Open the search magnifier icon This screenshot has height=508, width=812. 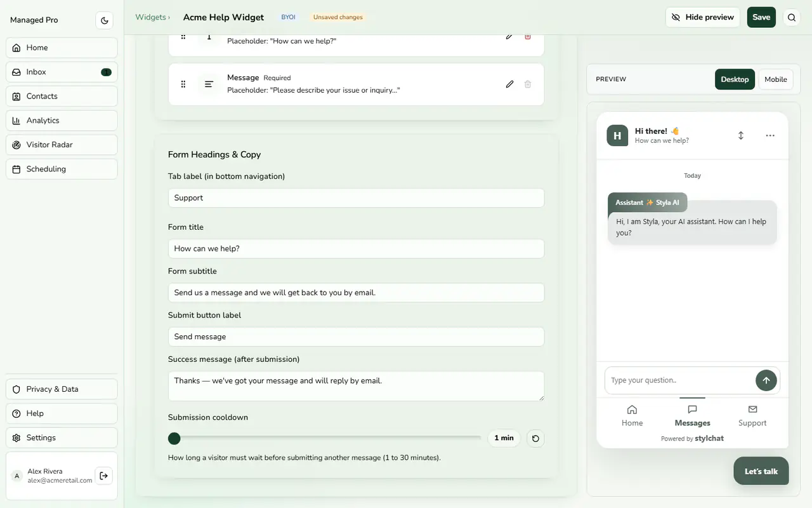pos(792,18)
